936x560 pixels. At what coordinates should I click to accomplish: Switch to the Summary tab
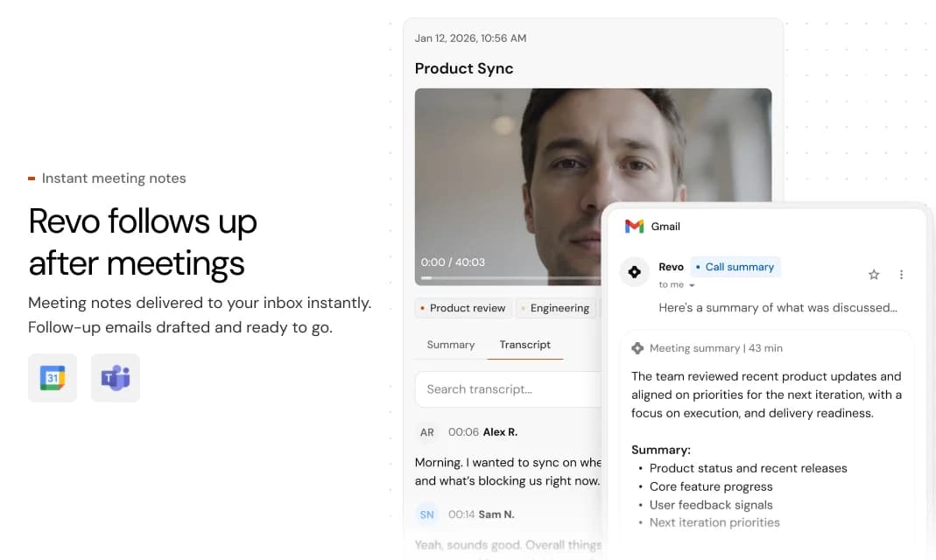point(450,345)
